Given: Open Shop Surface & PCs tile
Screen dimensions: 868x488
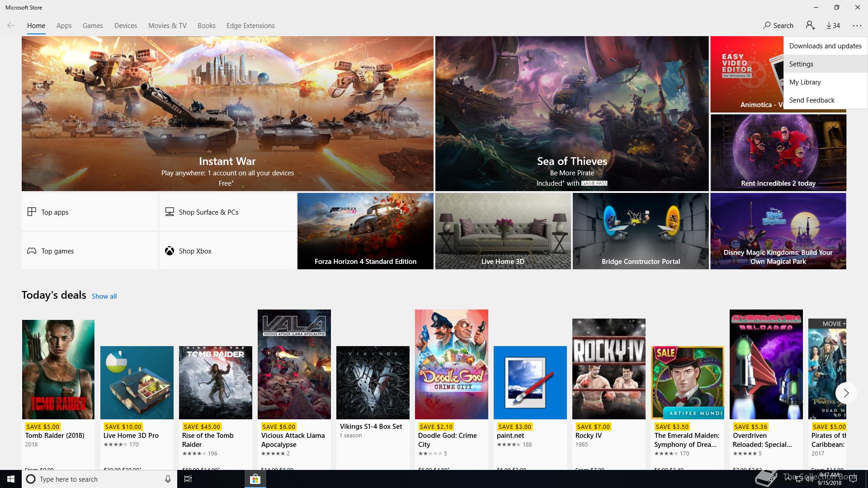Looking at the screenshot, I should coord(227,212).
